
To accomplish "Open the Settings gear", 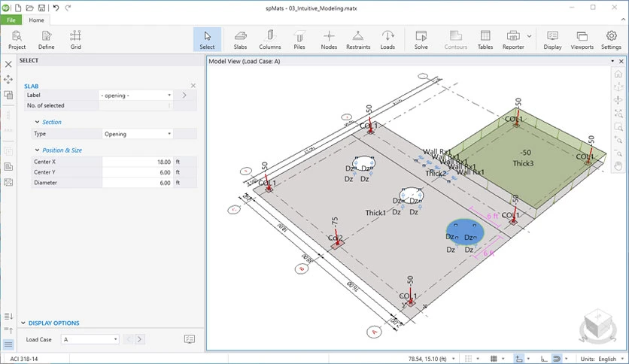I will pyautogui.click(x=611, y=40).
